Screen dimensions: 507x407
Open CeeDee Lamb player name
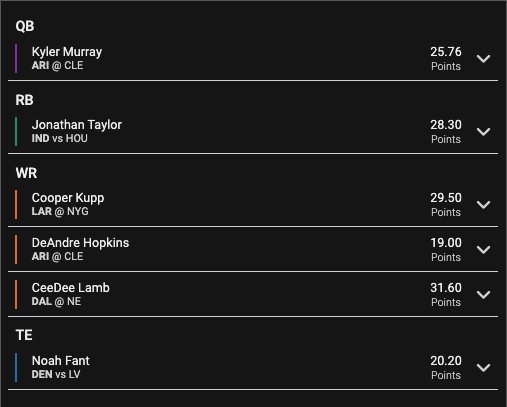point(71,288)
